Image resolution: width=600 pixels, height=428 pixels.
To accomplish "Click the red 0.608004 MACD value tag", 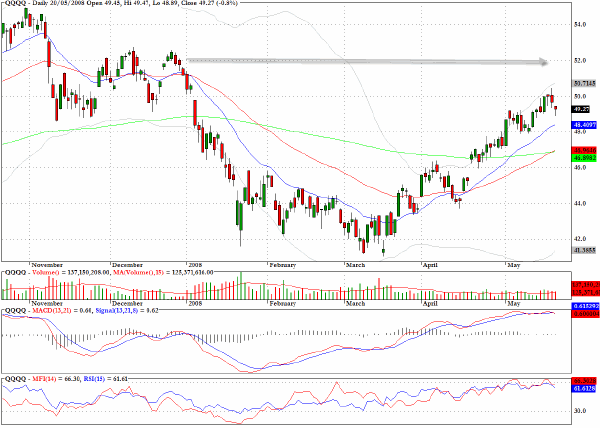I will (586, 314).
